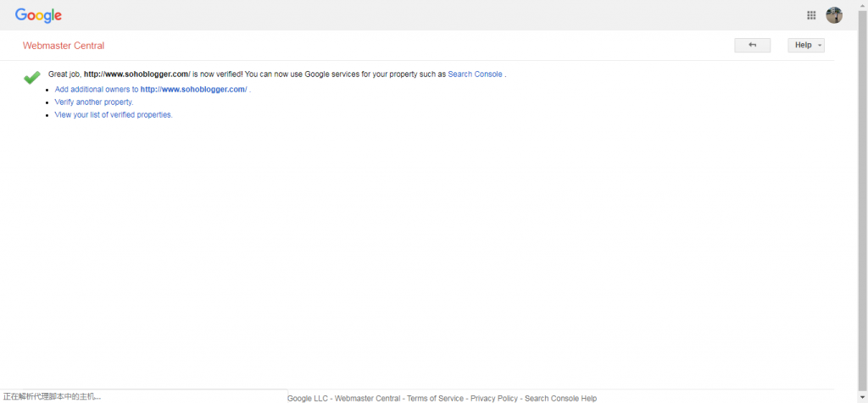868x403 pixels.
Task: Click Add additional owners link
Action: [x=96, y=89]
